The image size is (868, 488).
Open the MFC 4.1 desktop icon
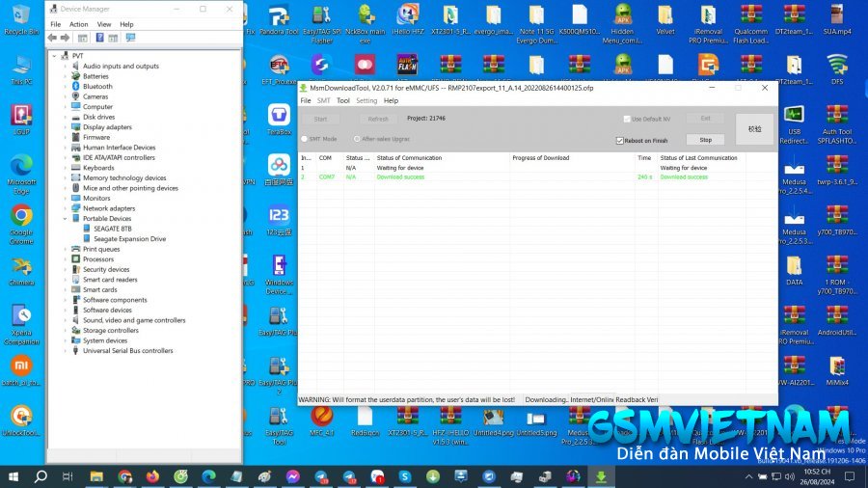tap(321, 420)
